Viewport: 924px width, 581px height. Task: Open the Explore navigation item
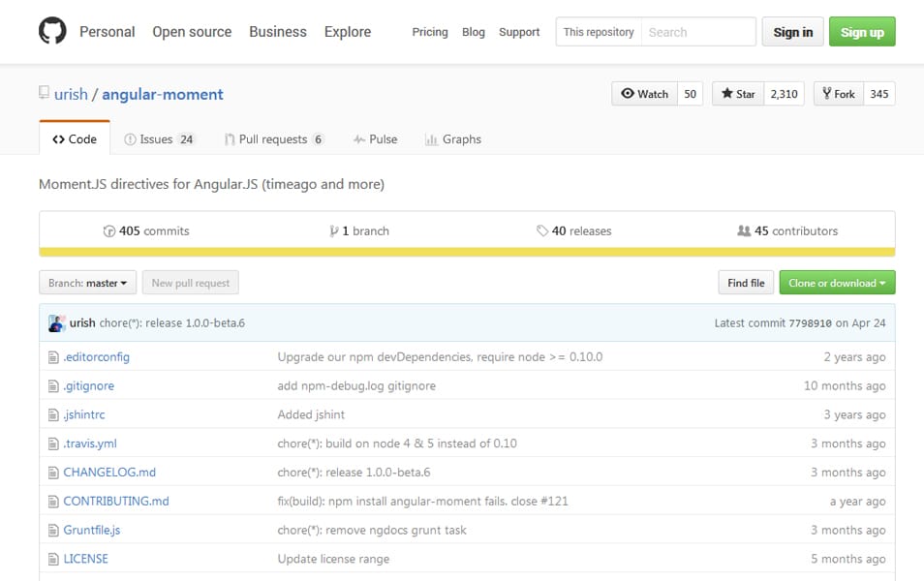(x=348, y=32)
